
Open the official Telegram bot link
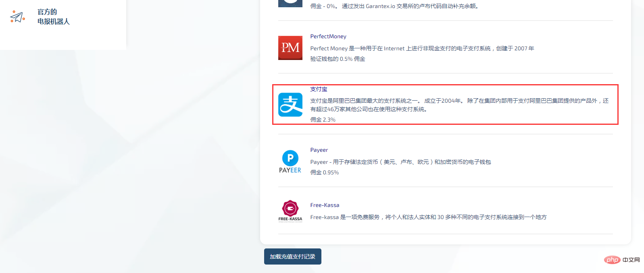coord(53,17)
